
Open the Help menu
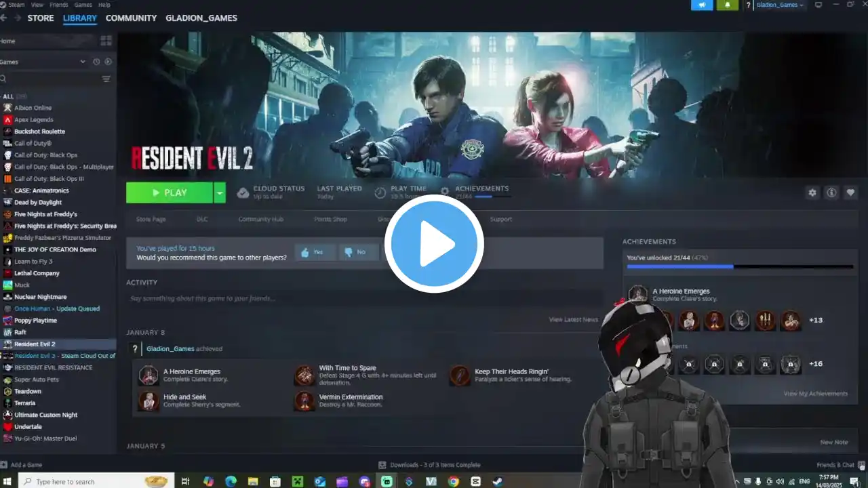click(104, 5)
